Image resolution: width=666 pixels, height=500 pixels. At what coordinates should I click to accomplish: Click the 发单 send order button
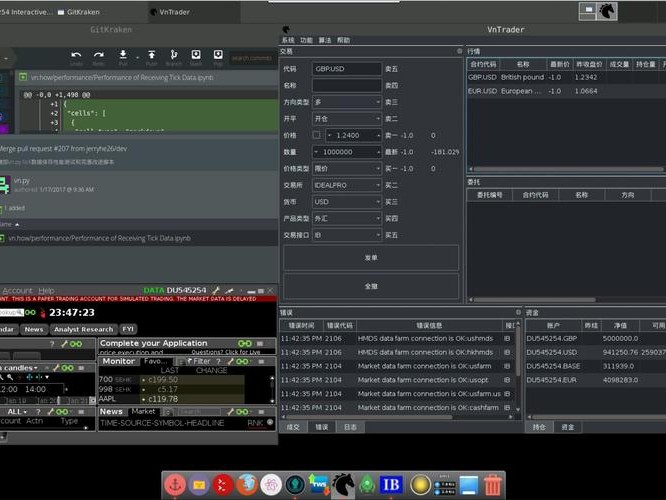pyautogui.click(x=371, y=258)
